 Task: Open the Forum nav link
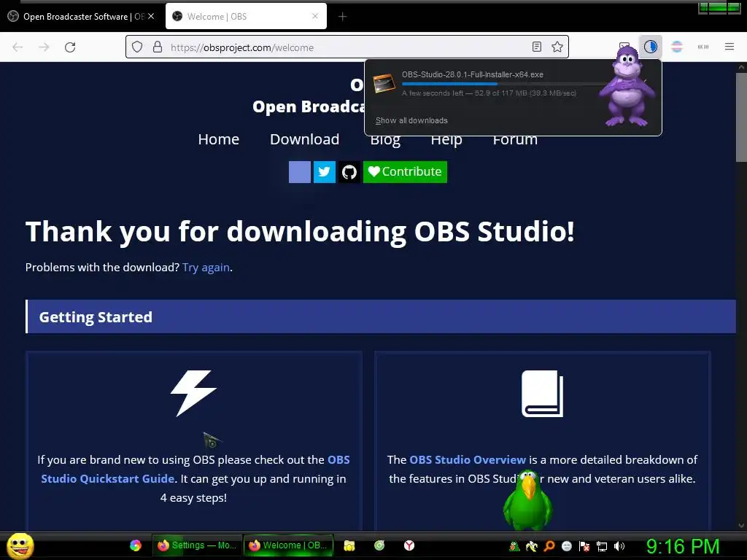point(515,141)
